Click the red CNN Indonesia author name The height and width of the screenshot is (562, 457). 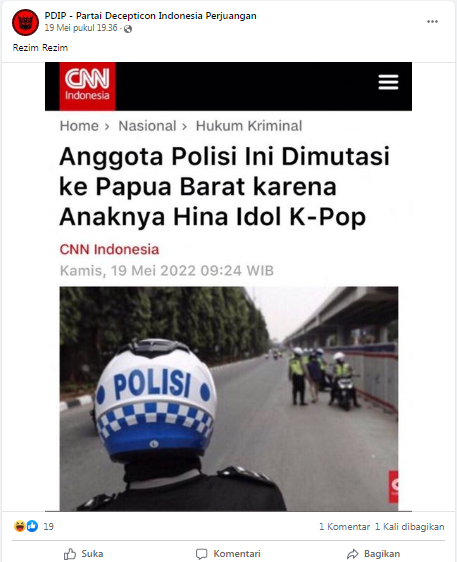109,249
